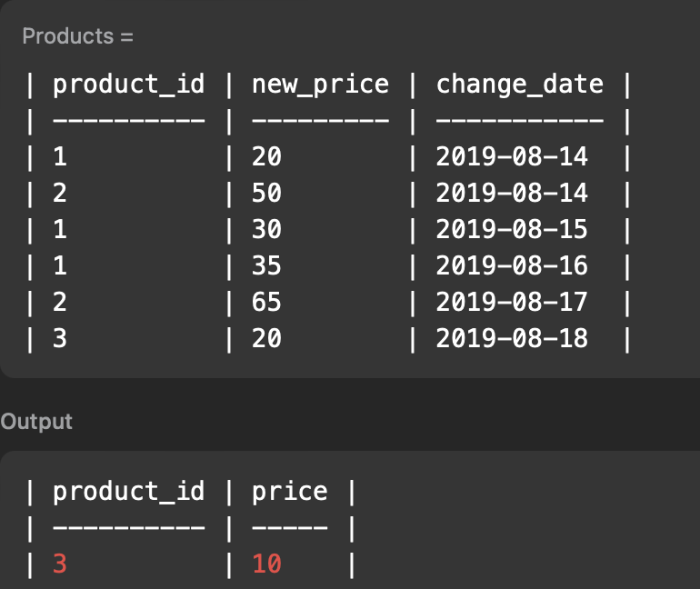Click the price header in Output table

click(289, 492)
